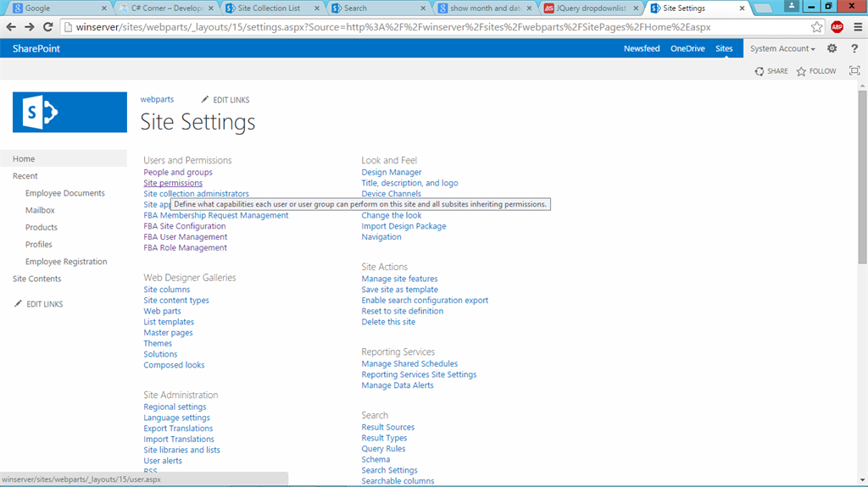Open the settings gear menu

[832, 49]
